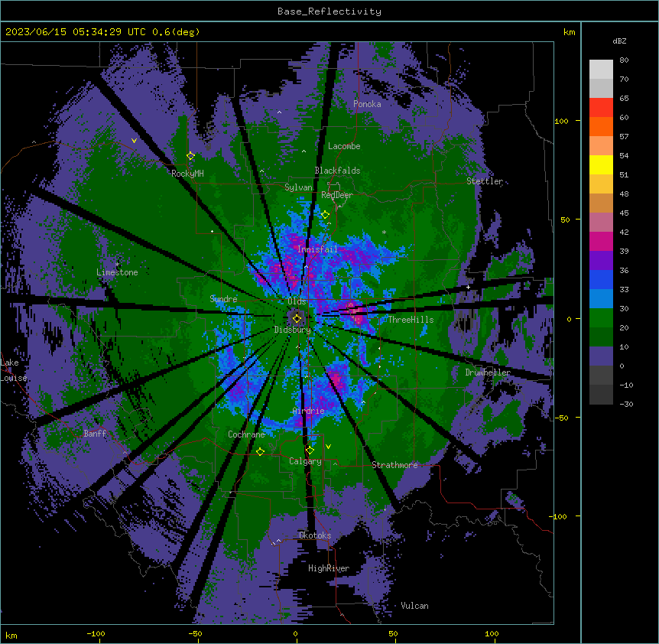Click the Banff label

click(95, 434)
